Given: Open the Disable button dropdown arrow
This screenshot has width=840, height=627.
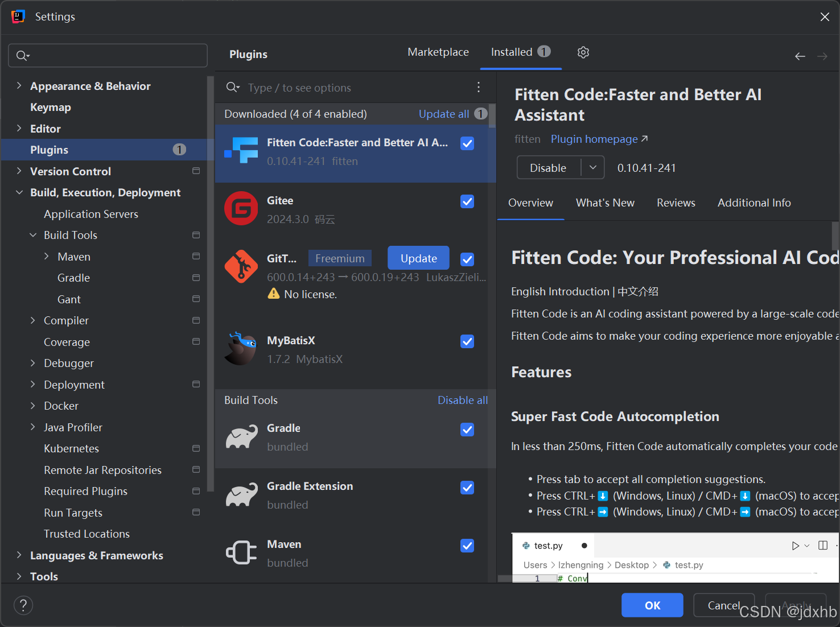Looking at the screenshot, I should click(x=593, y=167).
